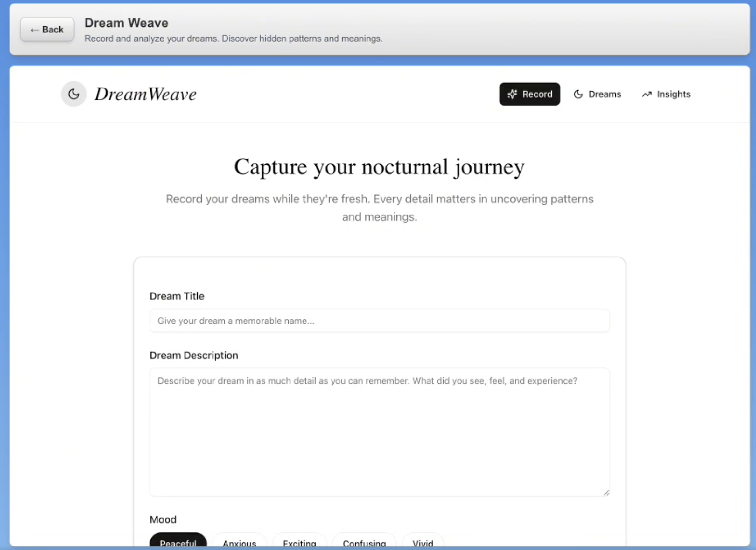The image size is (756, 550).
Task: Click the moon icon beside Dreams
Action: click(578, 94)
